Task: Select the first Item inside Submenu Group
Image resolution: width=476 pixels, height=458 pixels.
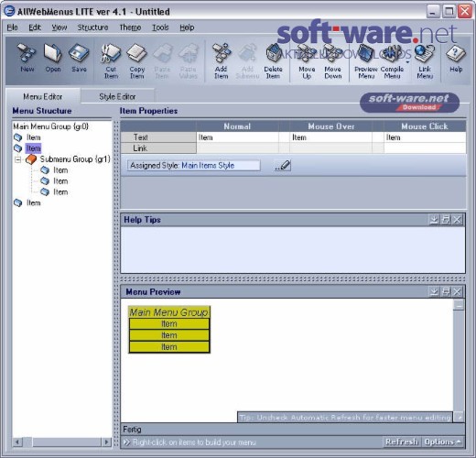Action: click(60, 170)
